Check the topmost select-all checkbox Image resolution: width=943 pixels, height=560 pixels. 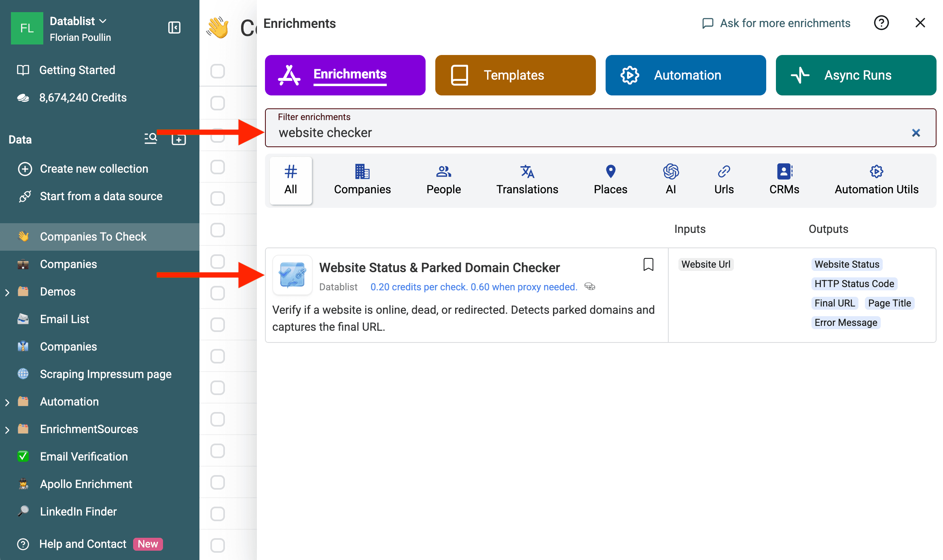coord(217,71)
